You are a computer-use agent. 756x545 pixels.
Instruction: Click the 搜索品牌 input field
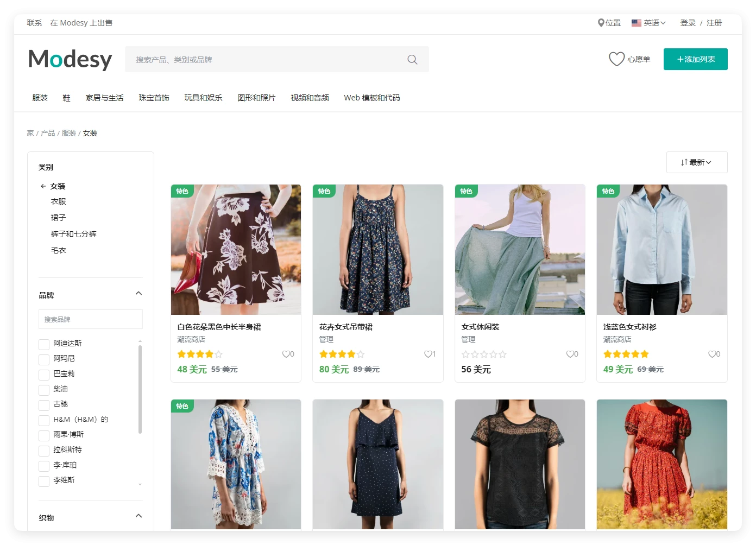[x=91, y=319]
